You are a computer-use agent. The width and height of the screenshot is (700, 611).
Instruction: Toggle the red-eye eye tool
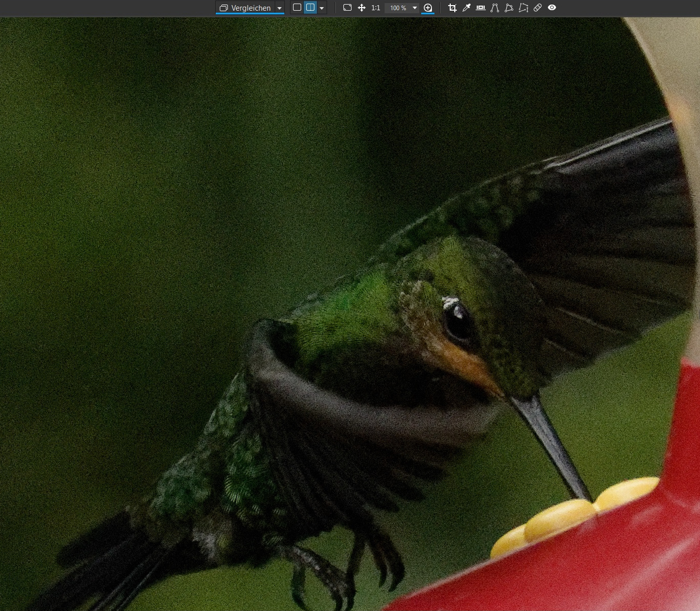552,8
